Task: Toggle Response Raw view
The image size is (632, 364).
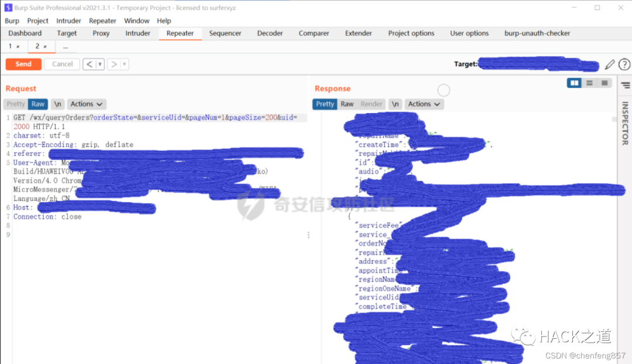Action: pyautogui.click(x=347, y=104)
